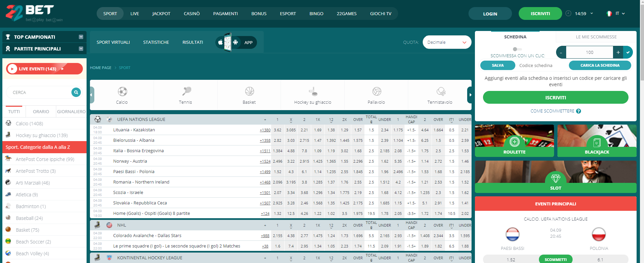This screenshot has height=263, width=644.
Task: Click the Blackjack card icon
Action: tap(597, 143)
